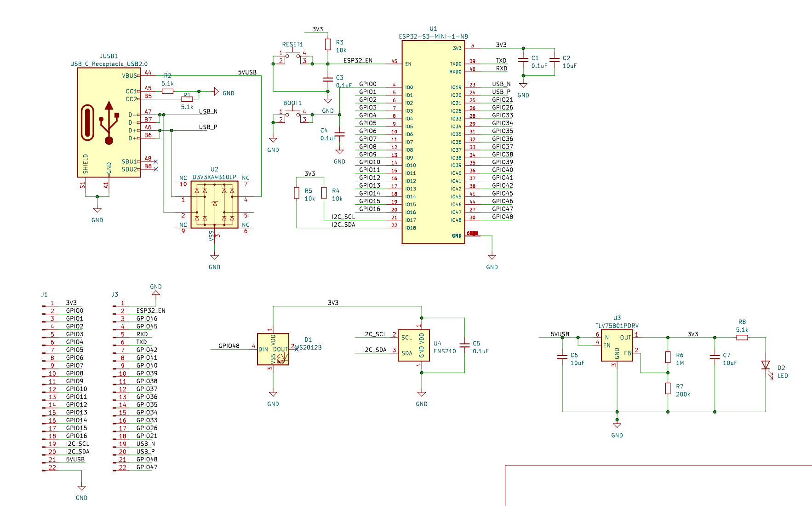Click the ESP32_EN net label at U1 pin 45
Viewport: 812px width, 506px height.
[x=358, y=60]
